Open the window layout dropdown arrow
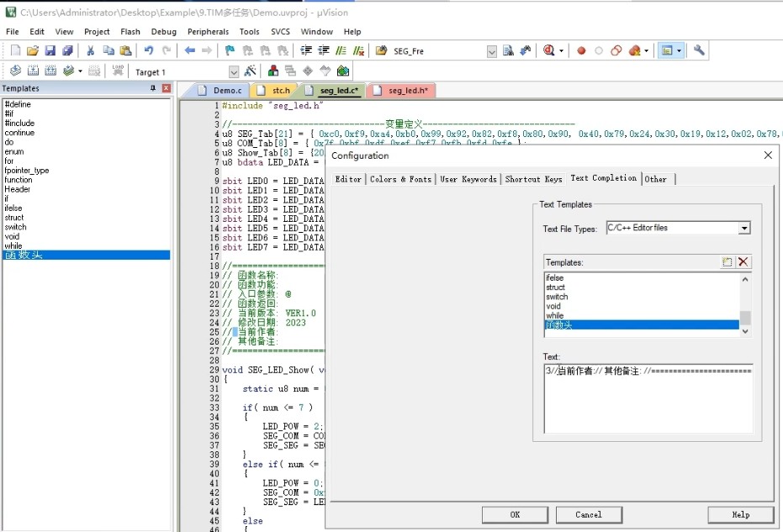This screenshot has height=532, width=783. pyautogui.click(x=679, y=50)
